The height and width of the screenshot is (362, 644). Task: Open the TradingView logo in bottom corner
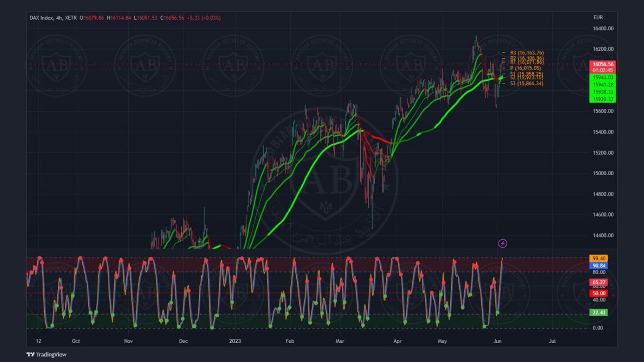pyautogui.click(x=46, y=354)
